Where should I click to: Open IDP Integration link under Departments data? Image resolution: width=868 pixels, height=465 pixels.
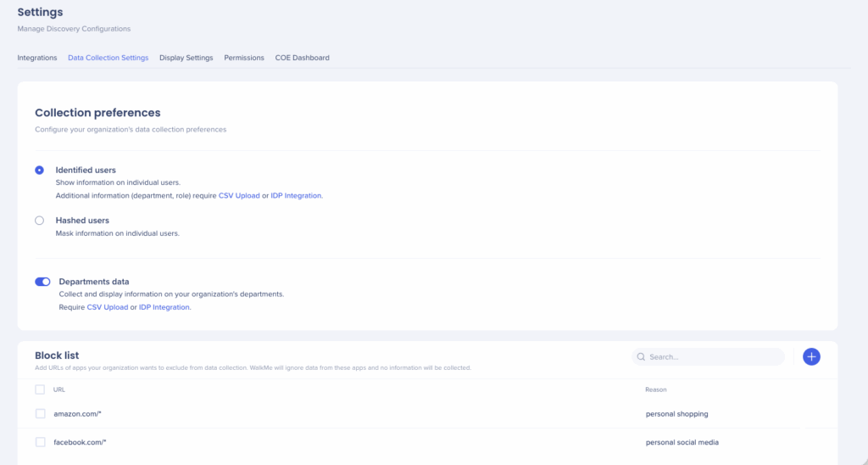pyautogui.click(x=164, y=307)
